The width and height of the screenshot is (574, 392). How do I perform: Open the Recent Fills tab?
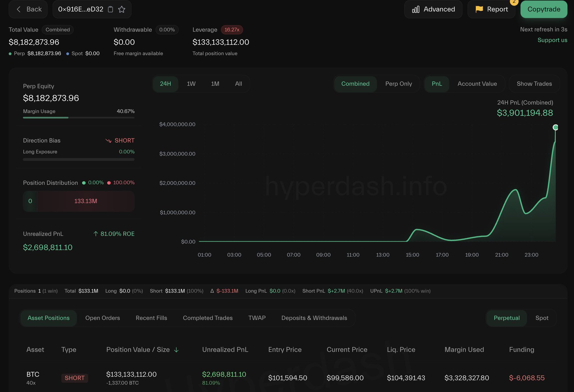coord(151,318)
